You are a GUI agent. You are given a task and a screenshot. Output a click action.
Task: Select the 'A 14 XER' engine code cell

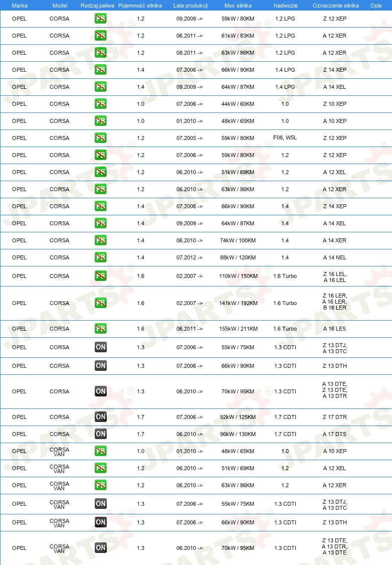[x=334, y=240]
